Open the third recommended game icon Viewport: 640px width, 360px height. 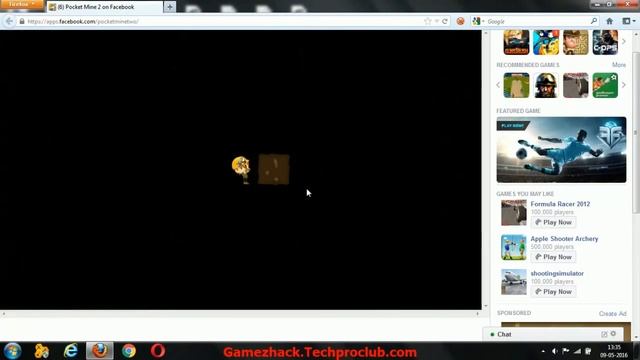(x=576, y=85)
